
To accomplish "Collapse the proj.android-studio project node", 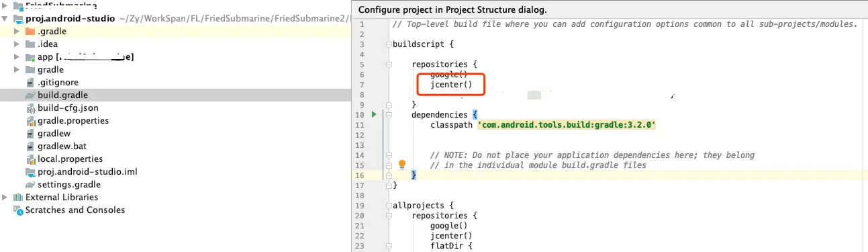I will coord(5,19).
